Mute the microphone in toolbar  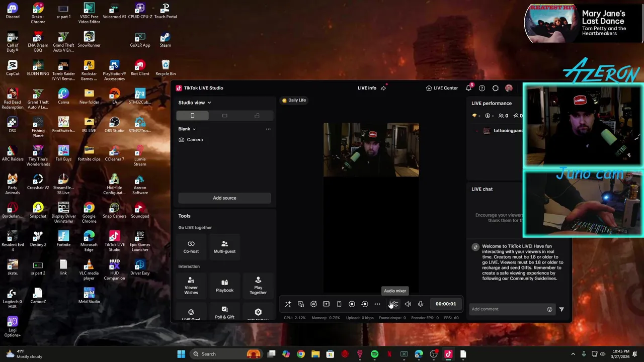pyautogui.click(x=421, y=304)
